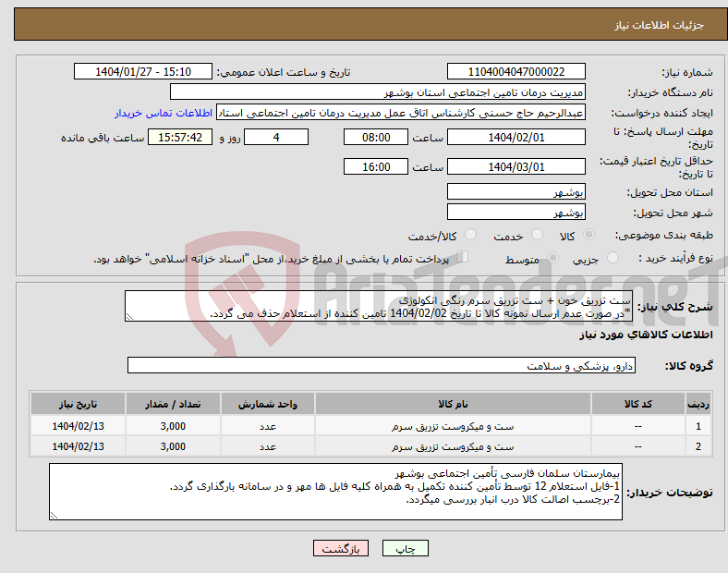Select the کالا radio button

[x=588, y=235]
